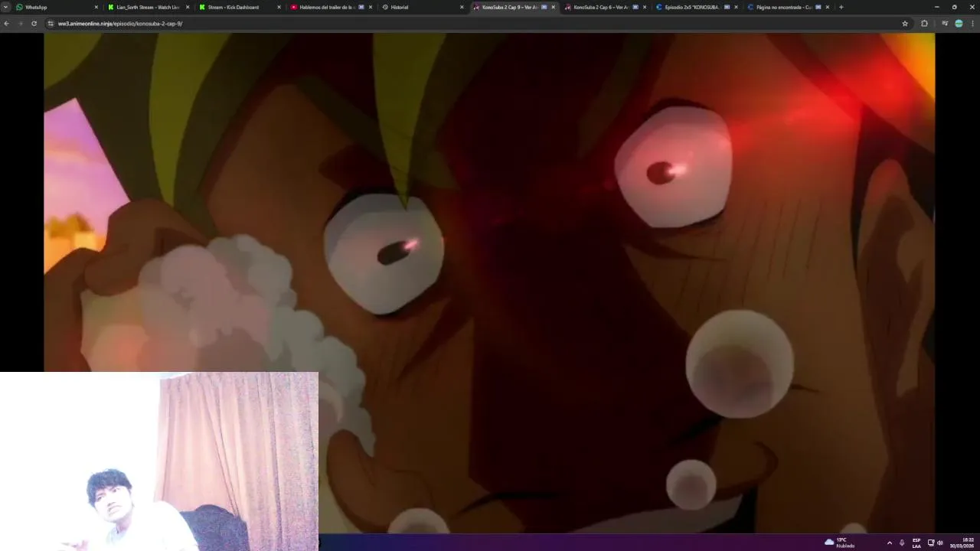Open the network status tray icon

[931, 543]
